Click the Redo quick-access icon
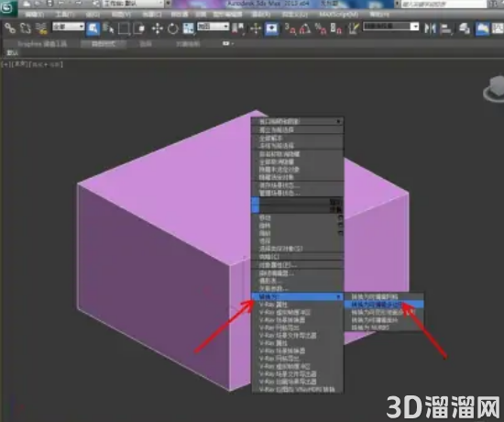 [x=79, y=4]
